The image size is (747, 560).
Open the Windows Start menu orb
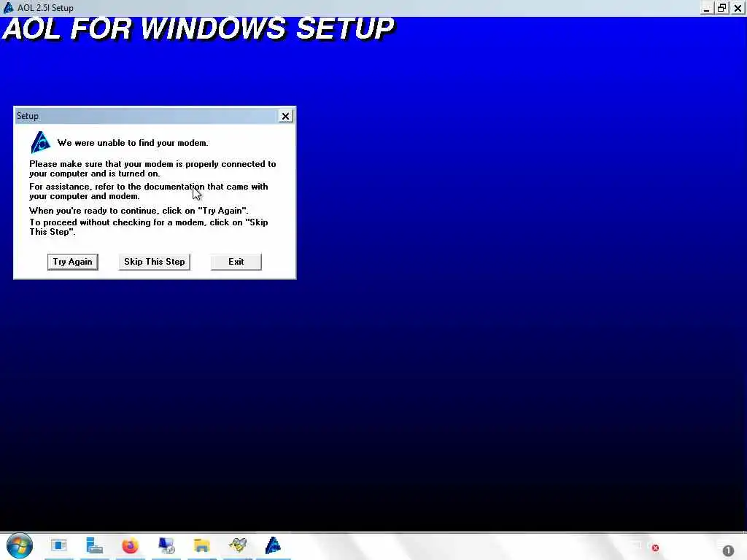20,545
